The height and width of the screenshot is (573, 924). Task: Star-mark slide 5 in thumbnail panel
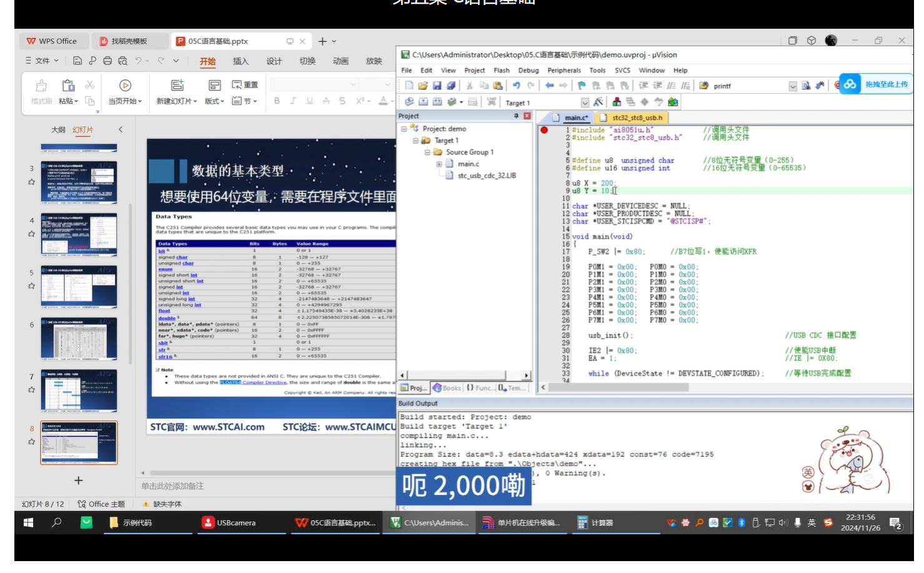point(31,286)
